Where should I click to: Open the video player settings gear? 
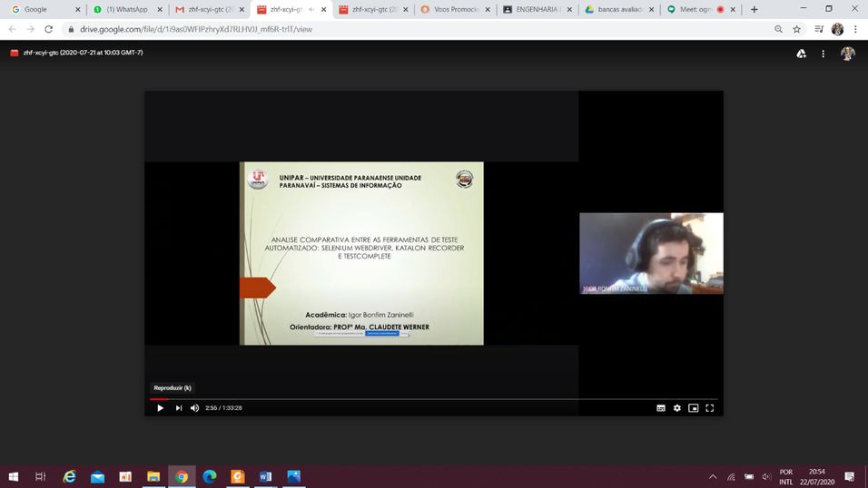(x=677, y=408)
